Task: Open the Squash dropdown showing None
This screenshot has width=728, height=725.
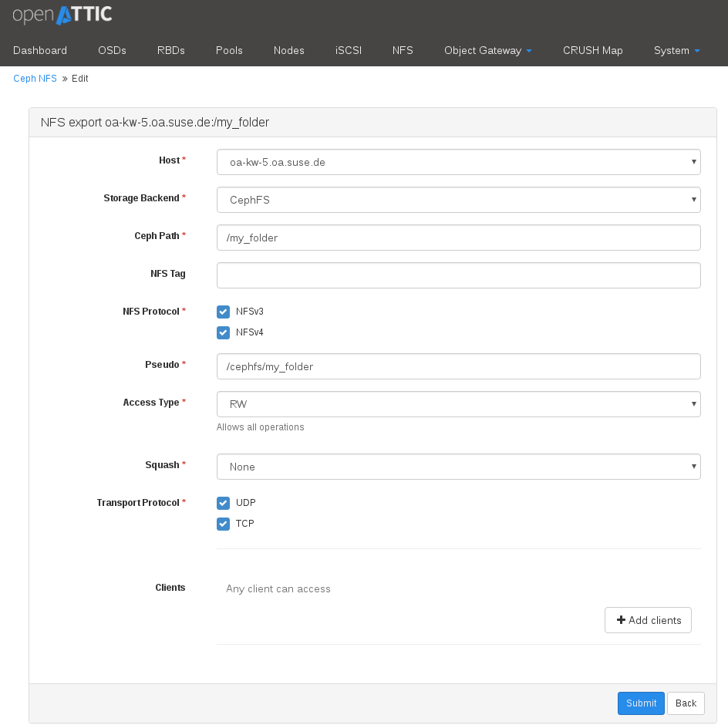Action: point(458,467)
